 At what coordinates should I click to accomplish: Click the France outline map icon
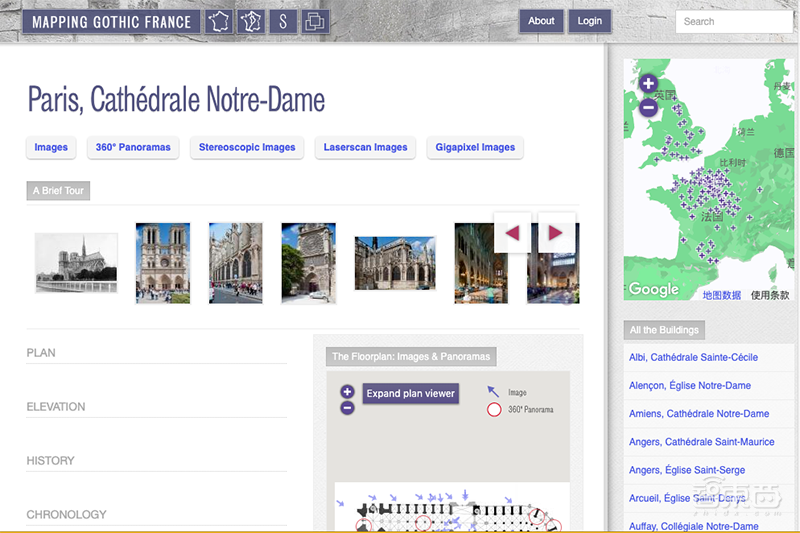point(218,21)
